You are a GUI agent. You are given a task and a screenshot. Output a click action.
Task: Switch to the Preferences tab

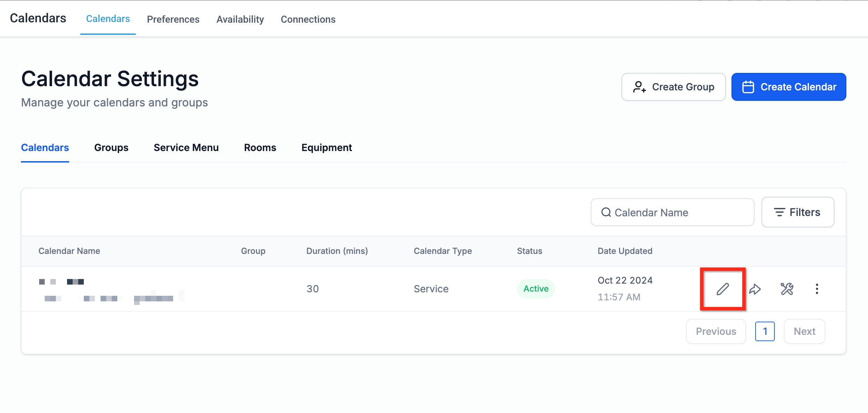tap(173, 19)
